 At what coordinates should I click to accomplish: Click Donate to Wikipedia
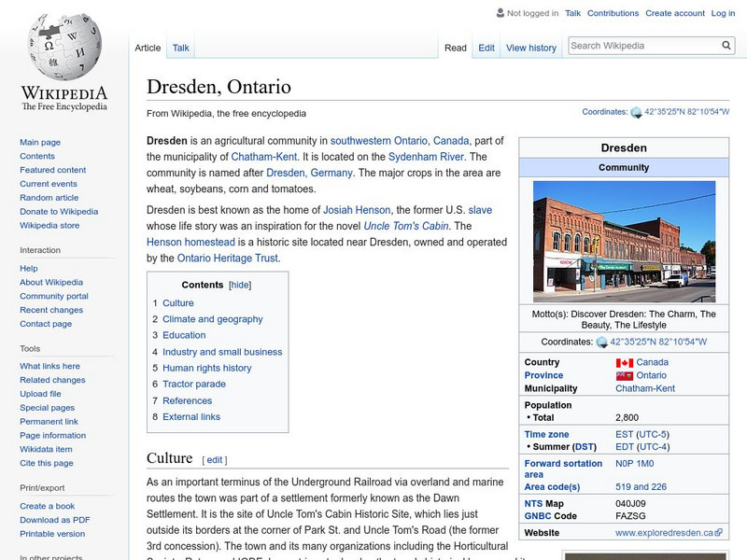point(59,211)
